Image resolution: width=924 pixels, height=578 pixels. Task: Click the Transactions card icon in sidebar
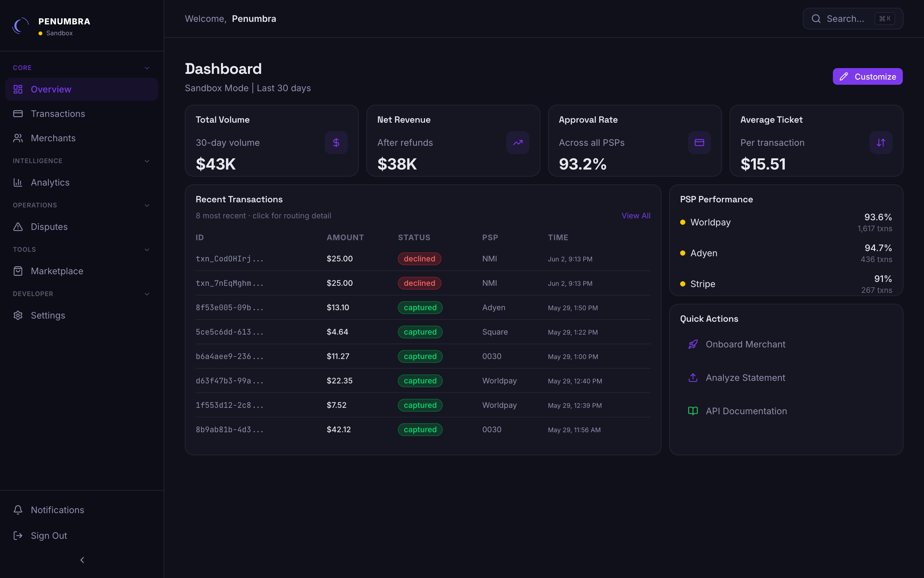[x=18, y=114]
